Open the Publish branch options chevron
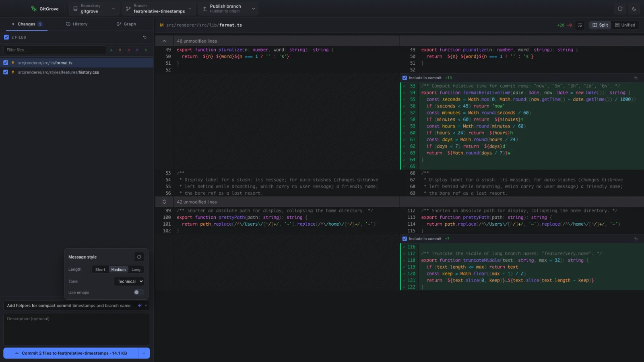Screen dimensions: 644x362 (253, 8)
